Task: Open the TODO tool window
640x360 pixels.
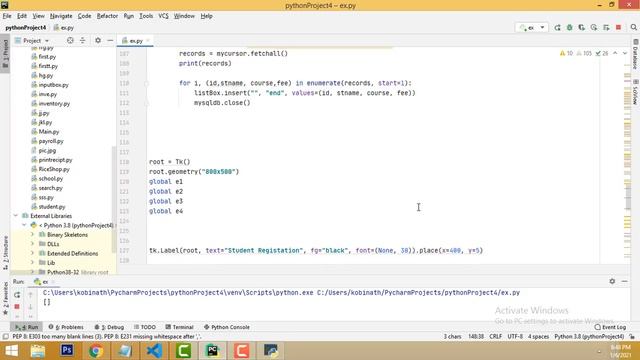Action: (x=145, y=327)
